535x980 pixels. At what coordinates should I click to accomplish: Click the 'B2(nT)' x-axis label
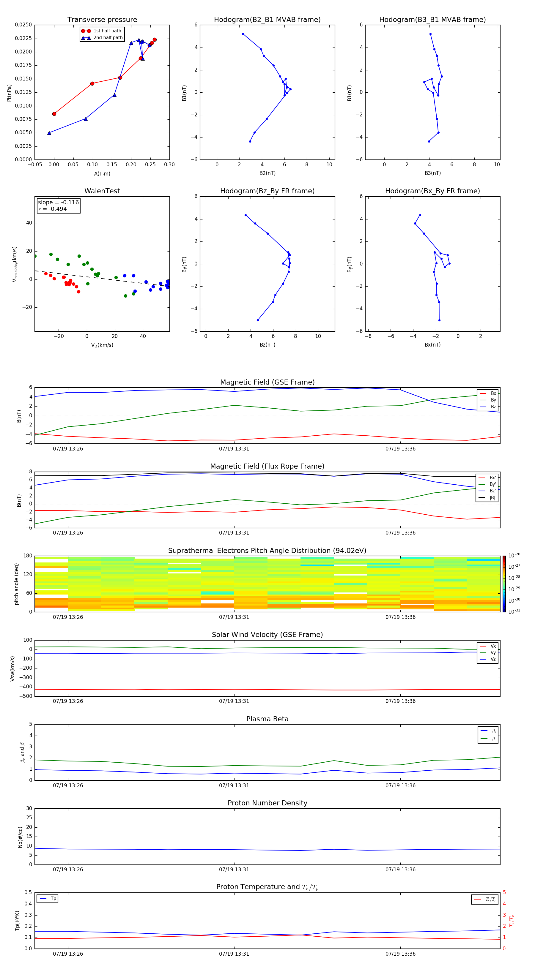pos(267,173)
